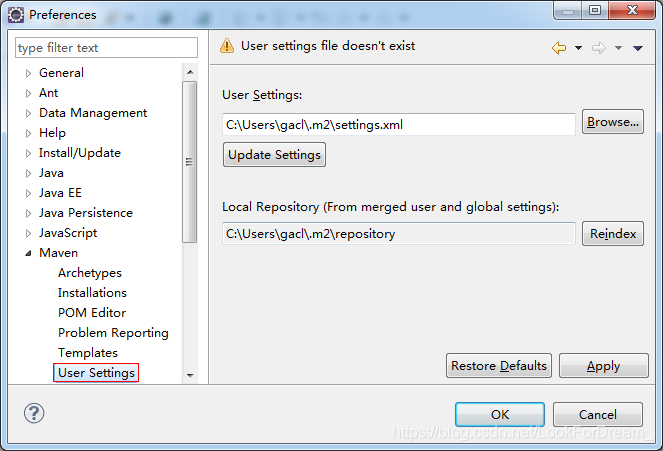Image resolution: width=663 pixels, height=451 pixels.
Task: Expand the Ant tree node
Action: pos(28,93)
